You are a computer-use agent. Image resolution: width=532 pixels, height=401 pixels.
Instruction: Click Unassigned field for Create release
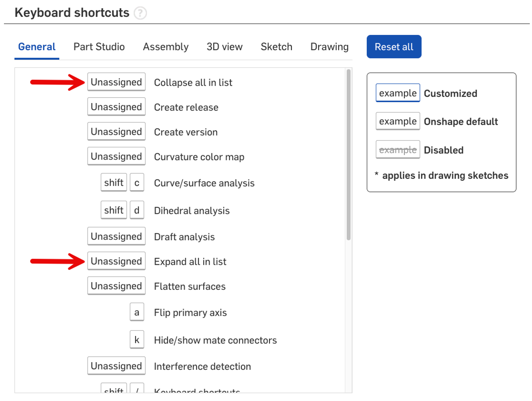(x=116, y=107)
